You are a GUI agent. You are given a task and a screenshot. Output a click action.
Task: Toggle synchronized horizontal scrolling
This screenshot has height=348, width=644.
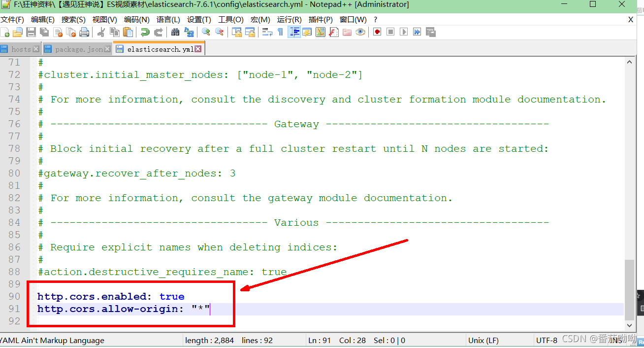250,33
